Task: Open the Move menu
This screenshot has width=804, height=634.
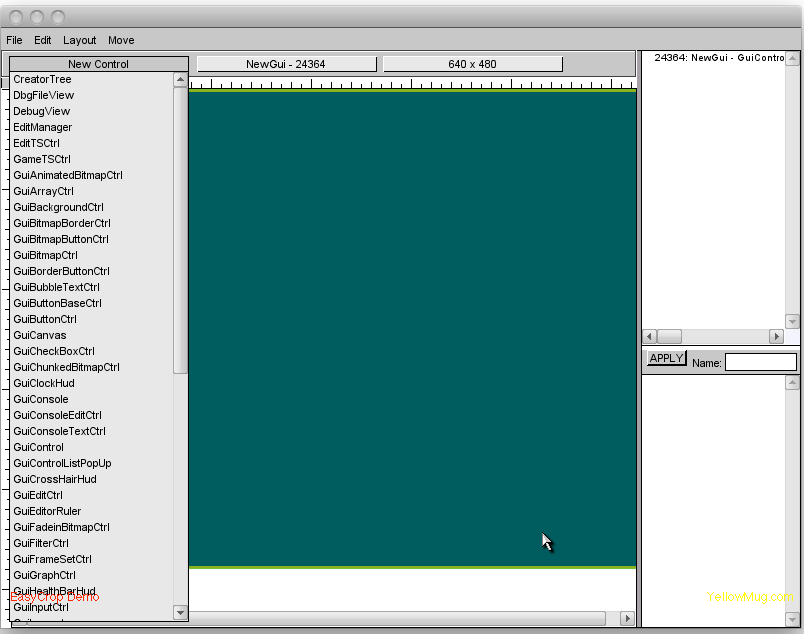Action: [121, 40]
